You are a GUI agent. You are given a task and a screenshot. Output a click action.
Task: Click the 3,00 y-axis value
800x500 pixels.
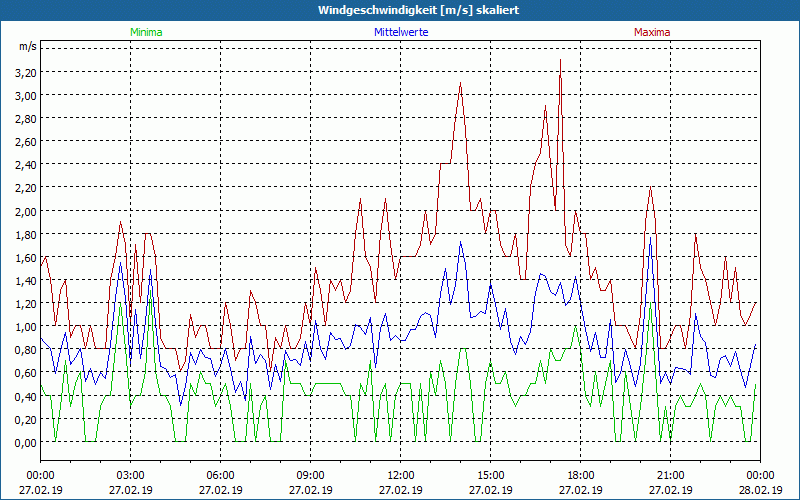point(26,95)
